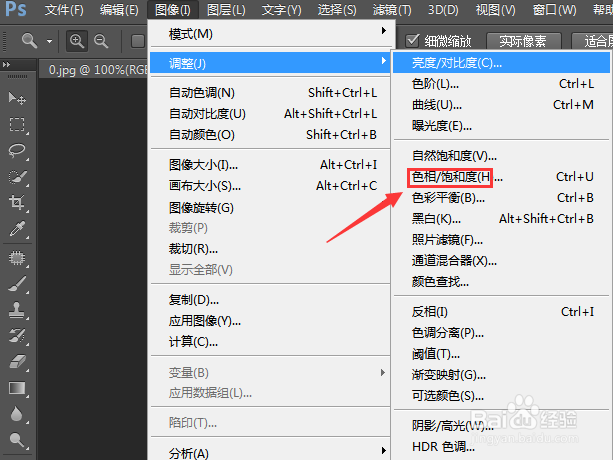The image size is (613, 460).
Task: Open the Zoom tool preset icon
Action: (x=29, y=41)
